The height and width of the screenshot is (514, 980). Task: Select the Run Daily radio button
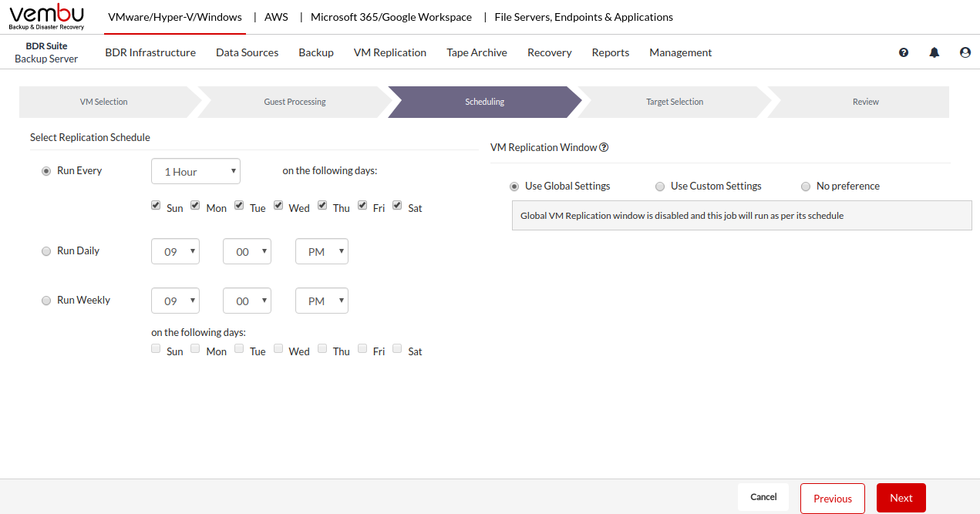pyautogui.click(x=46, y=251)
